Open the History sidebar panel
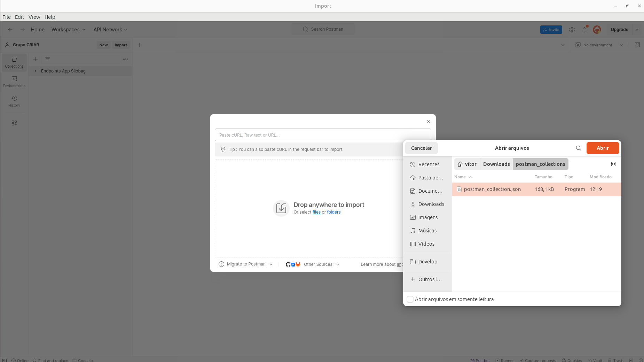The image size is (644, 362). (x=14, y=101)
